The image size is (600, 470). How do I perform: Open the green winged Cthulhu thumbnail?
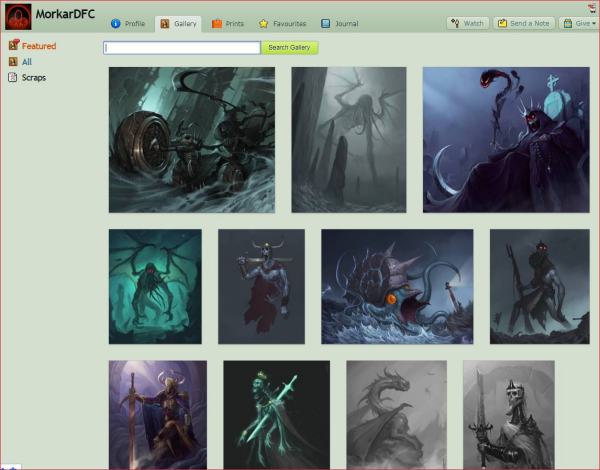[x=155, y=286]
